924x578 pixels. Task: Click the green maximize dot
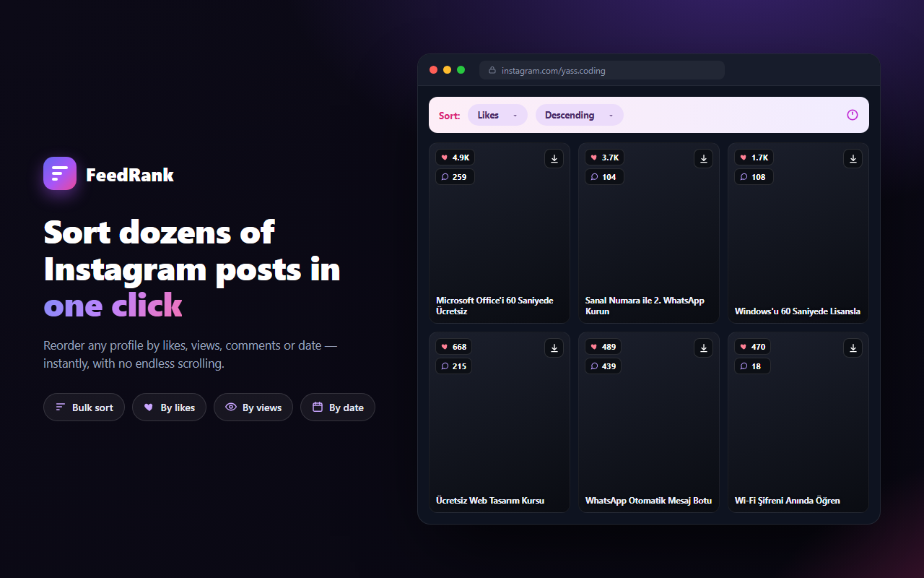(461, 70)
